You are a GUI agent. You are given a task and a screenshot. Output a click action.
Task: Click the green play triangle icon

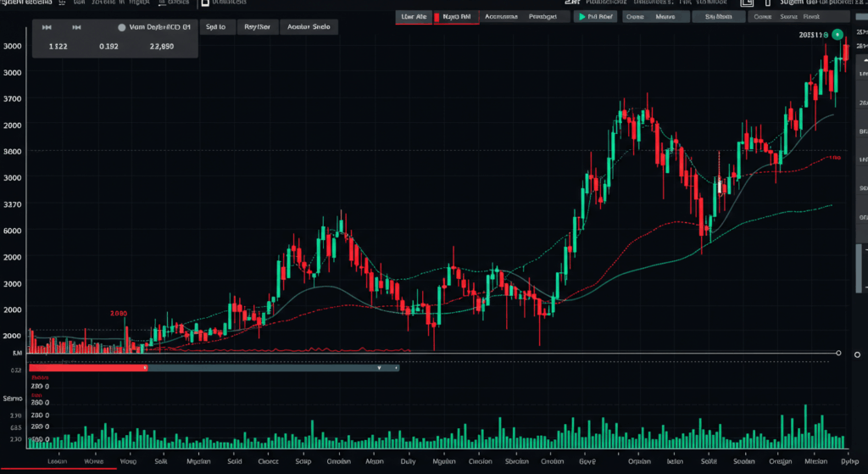581,17
